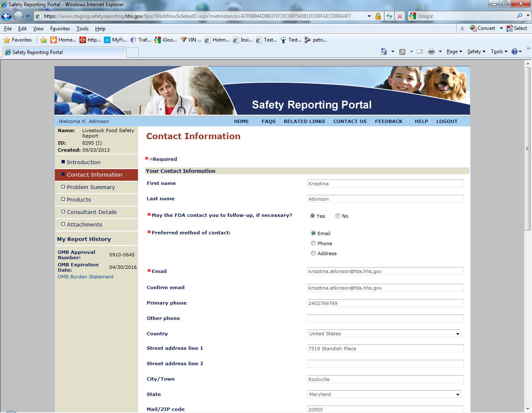Expand the Home page options arrow
Viewport: 532px width, 413px height.
click(393, 52)
